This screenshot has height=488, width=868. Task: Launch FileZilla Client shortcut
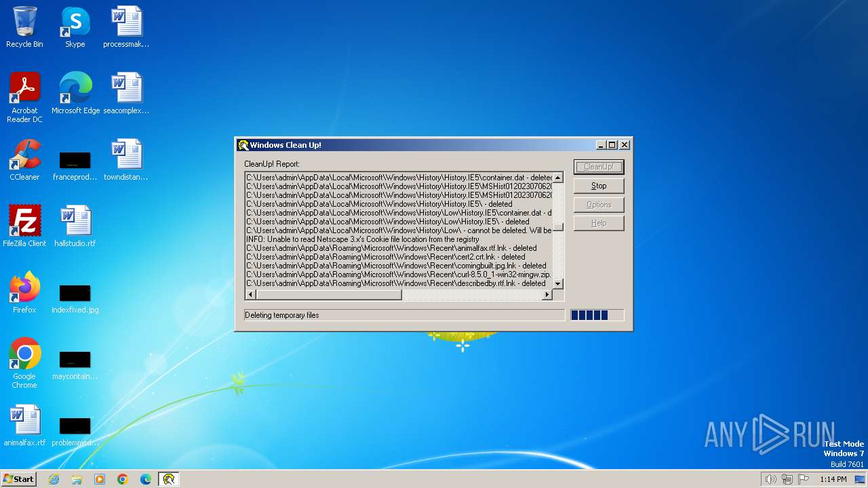[24, 226]
